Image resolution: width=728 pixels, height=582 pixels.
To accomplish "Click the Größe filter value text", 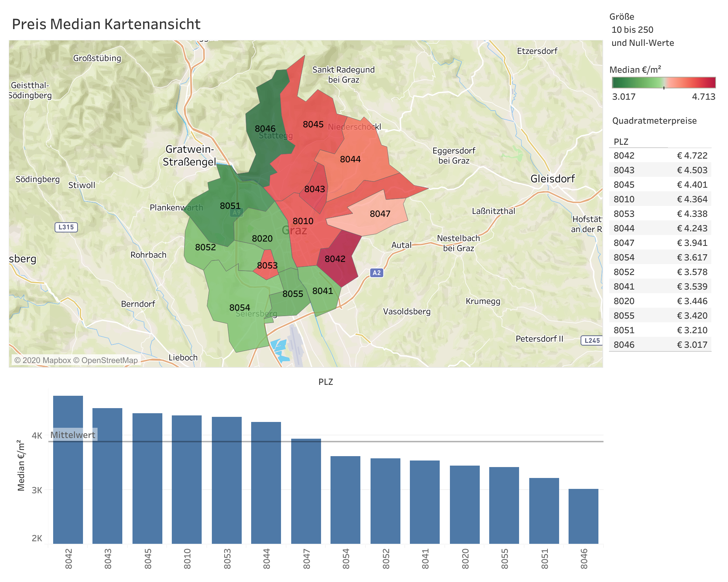I will click(x=632, y=30).
